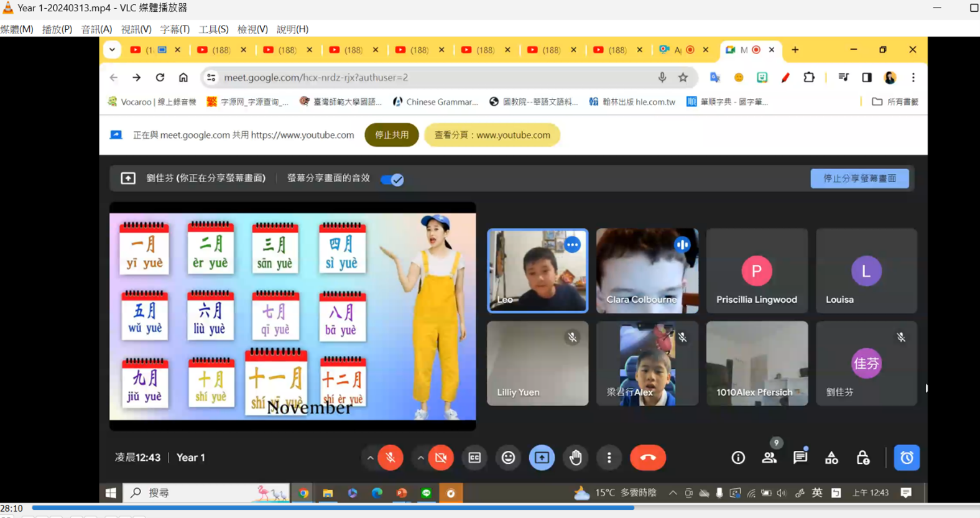
Task: Open the 工具(S) menu in VLC
Action: click(213, 29)
